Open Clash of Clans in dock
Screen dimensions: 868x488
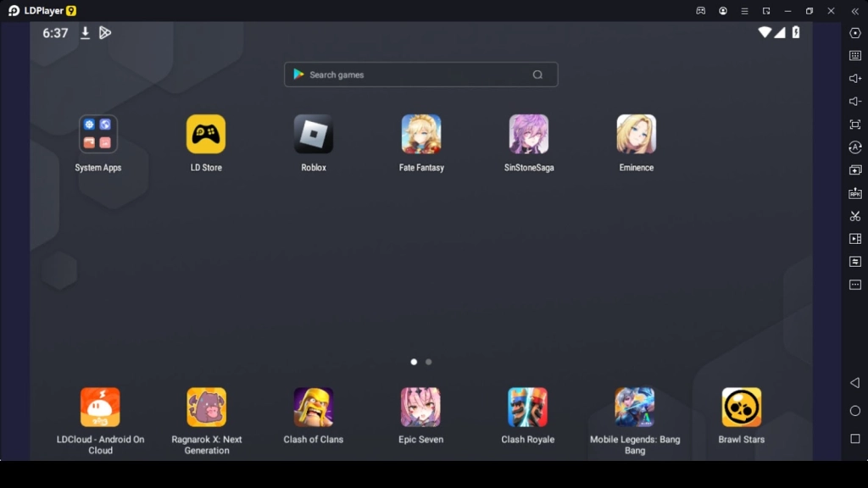[314, 408]
